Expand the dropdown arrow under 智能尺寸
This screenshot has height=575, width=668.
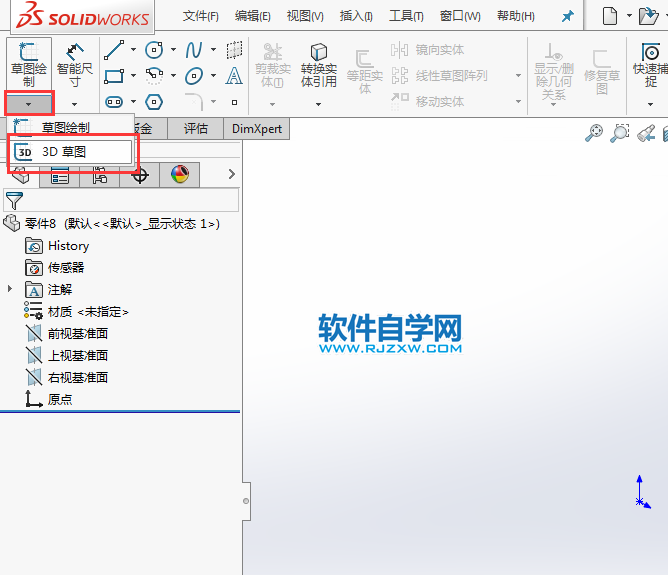point(75,104)
